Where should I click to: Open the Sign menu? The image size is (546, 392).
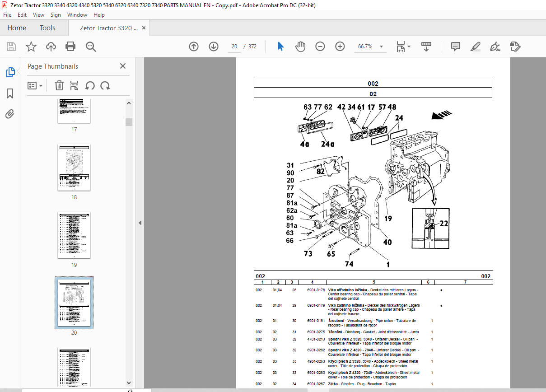click(x=56, y=15)
